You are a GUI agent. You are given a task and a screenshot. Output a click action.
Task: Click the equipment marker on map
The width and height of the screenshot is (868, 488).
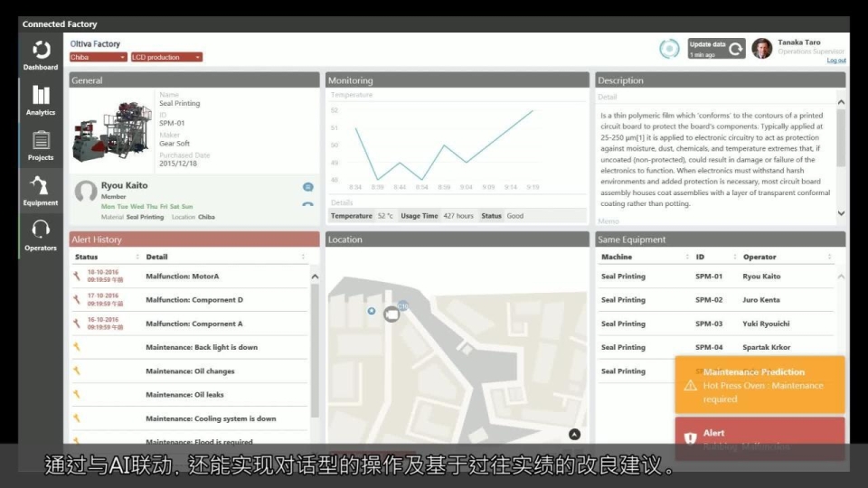coord(392,314)
